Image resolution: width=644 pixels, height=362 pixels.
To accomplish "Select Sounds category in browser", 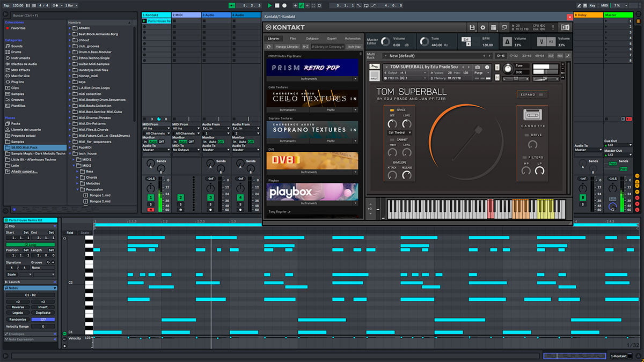I will point(17,46).
